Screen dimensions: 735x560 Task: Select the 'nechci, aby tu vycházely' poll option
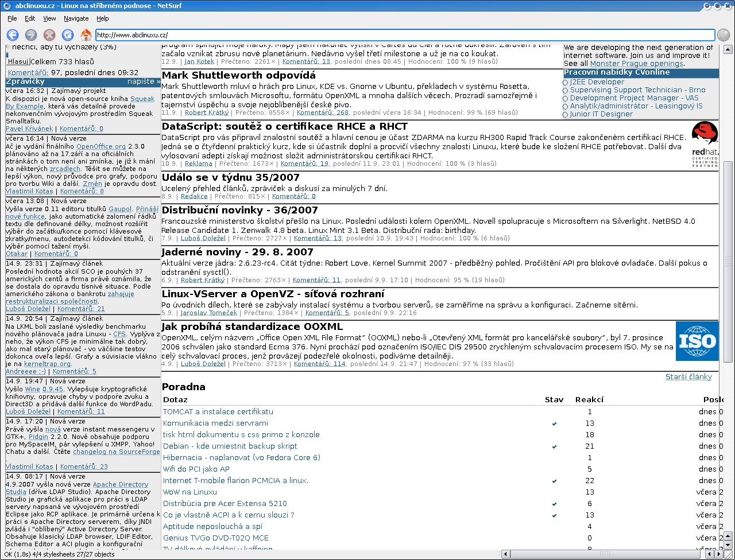click(9, 48)
